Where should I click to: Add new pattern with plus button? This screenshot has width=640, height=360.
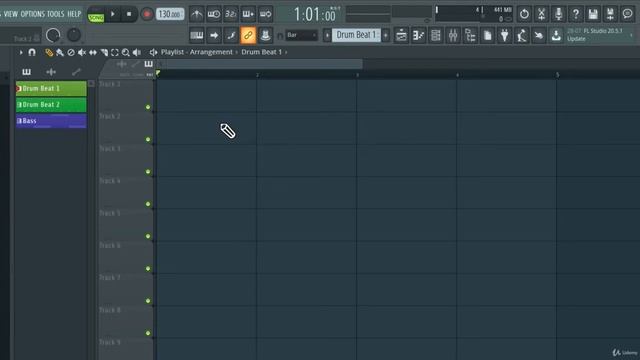tap(385, 35)
